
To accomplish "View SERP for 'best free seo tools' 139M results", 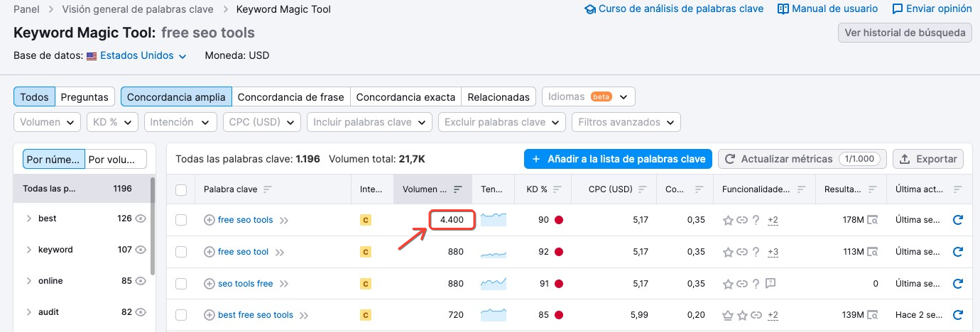I will click(872, 315).
